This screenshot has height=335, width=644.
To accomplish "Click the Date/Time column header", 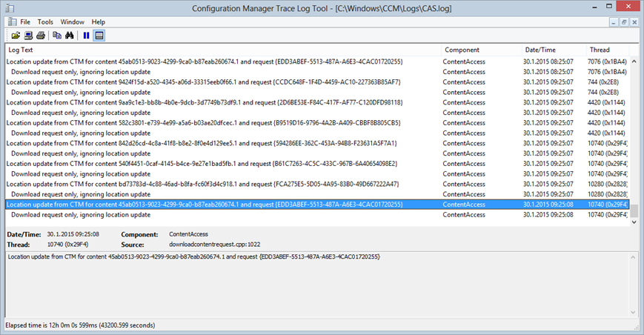I will [x=554, y=50].
